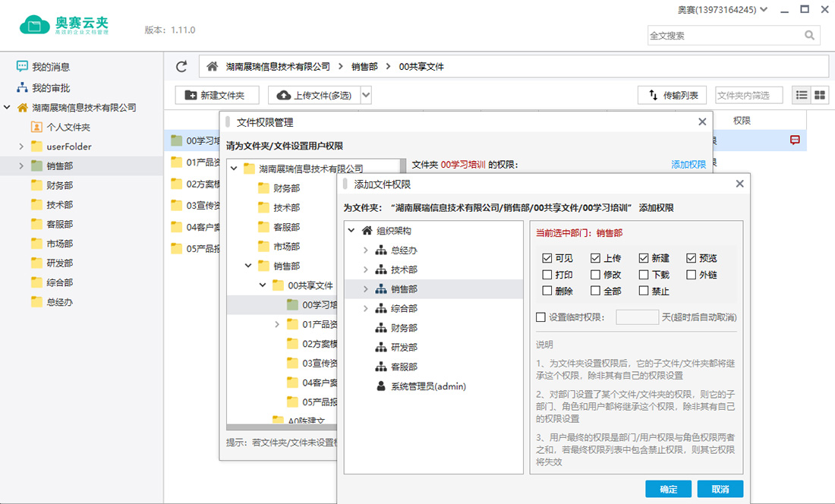This screenshot has height=504, width=835.
Task: Enable the 下载 permission checkbox
Action: [x=644, y=275]
